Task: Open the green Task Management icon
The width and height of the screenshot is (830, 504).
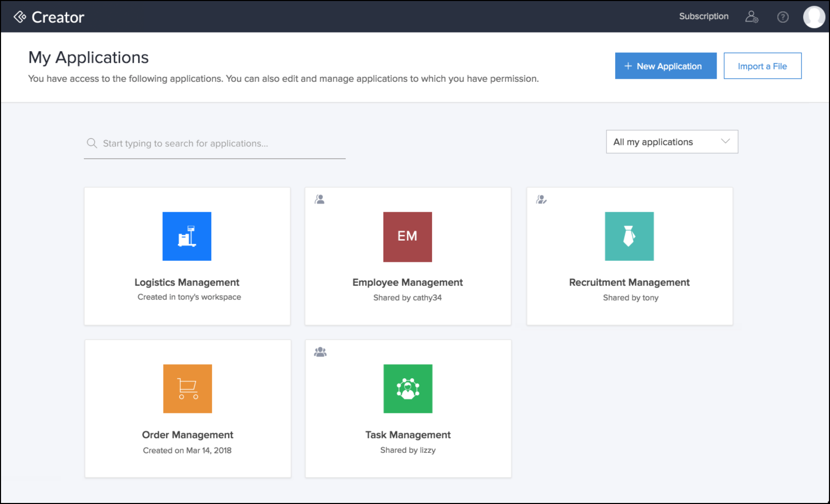Action: 408,389
